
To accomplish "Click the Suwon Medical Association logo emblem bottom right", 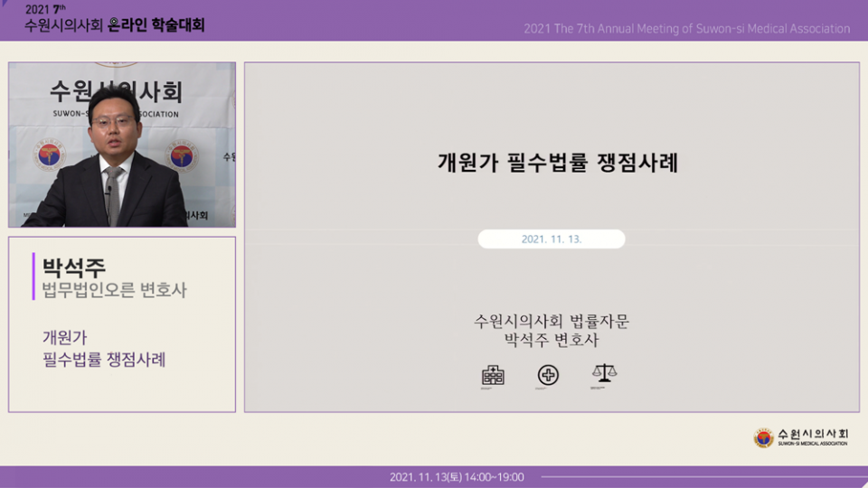I will [764, 438].
